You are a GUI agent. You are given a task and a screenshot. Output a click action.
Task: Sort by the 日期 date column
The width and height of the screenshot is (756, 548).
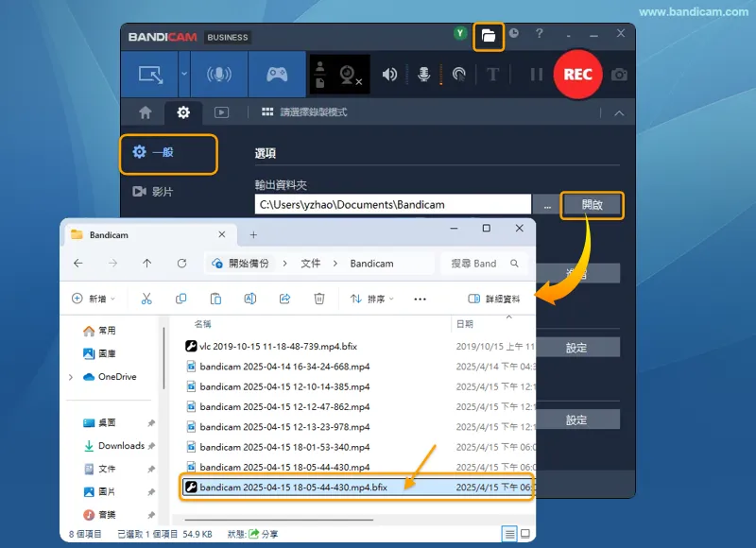(x=465, y=324)
